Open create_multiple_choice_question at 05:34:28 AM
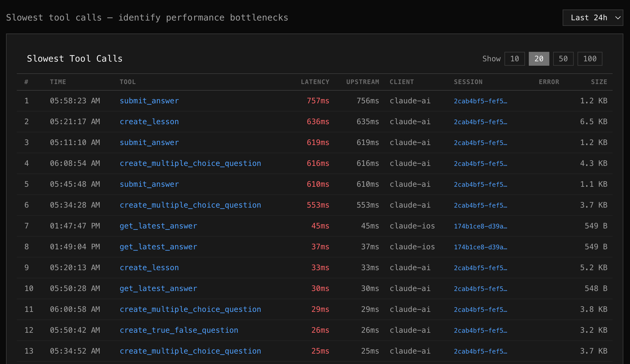The width and height of the screenshot is (630, 364). pos(190,205)
